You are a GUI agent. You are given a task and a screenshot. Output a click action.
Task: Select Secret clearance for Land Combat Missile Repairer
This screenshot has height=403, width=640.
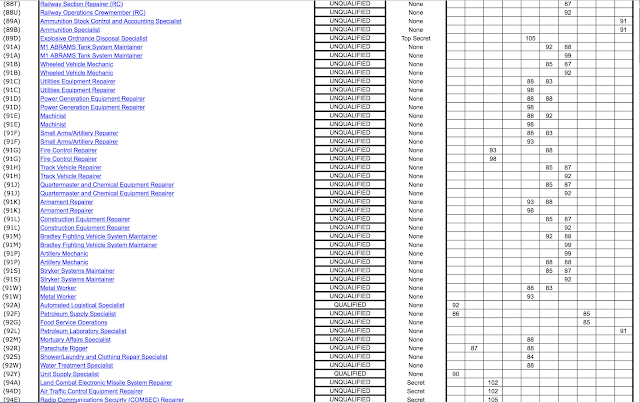click(x=416, y=383)
